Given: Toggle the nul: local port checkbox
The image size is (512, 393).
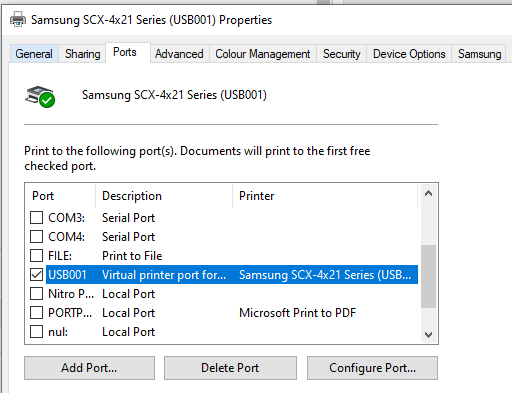Looking at the screenshot, I should coord(36,331).
